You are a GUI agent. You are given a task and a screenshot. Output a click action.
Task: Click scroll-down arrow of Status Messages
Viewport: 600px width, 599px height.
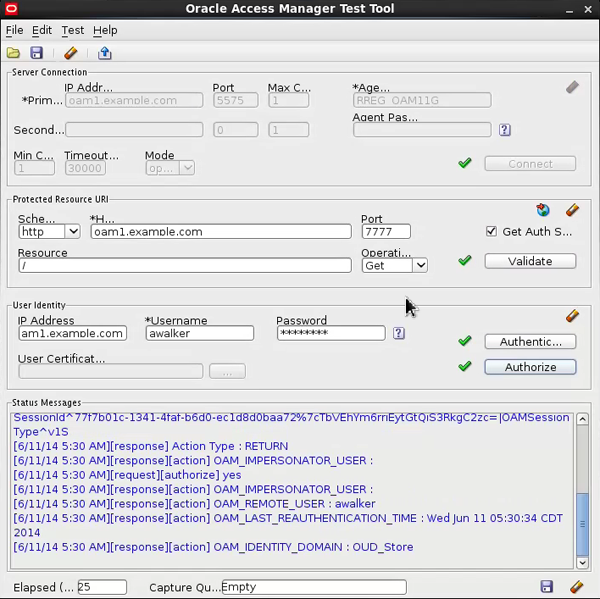(582, 563)
